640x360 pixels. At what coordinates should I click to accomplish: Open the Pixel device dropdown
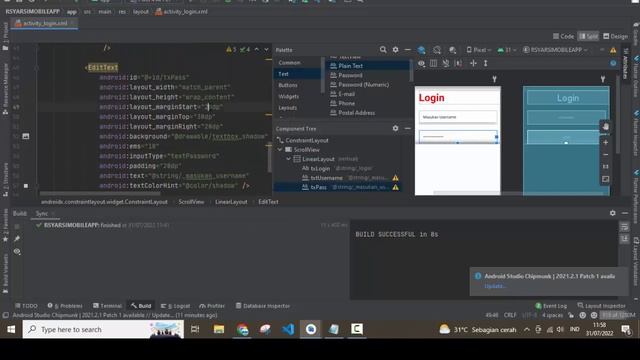point(478,50)
